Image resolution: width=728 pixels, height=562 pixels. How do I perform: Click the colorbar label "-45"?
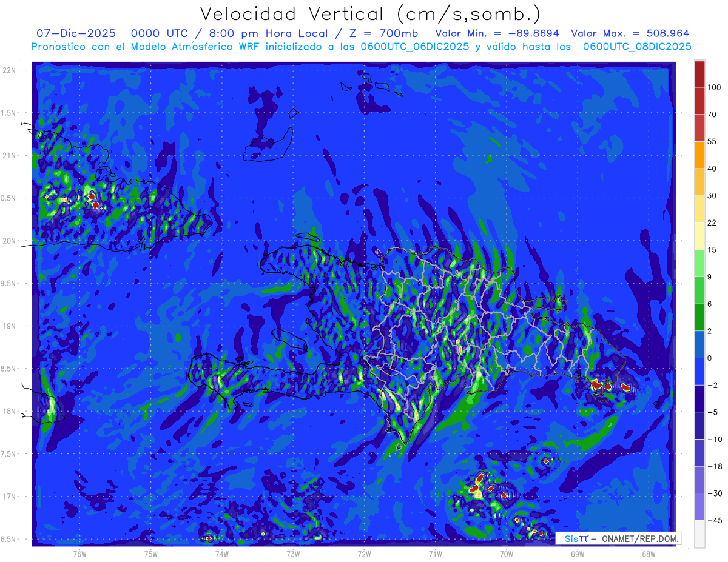click(x=714, y=520)
